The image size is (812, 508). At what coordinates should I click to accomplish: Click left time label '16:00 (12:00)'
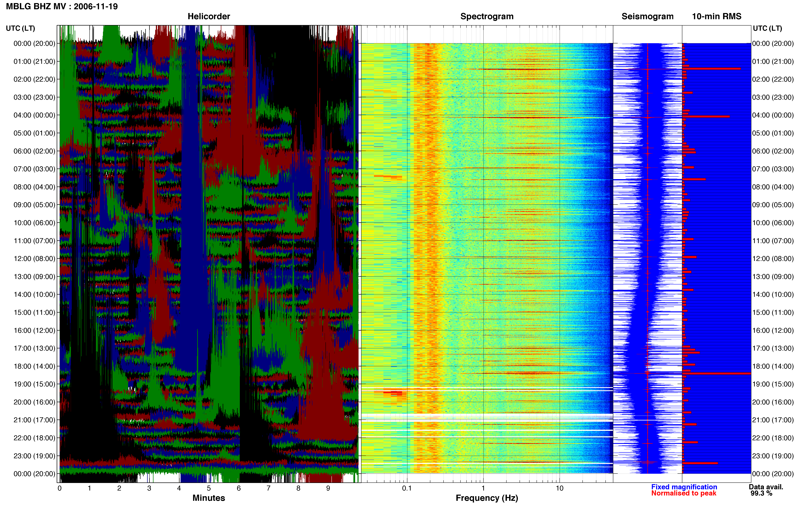coord(34,330)
